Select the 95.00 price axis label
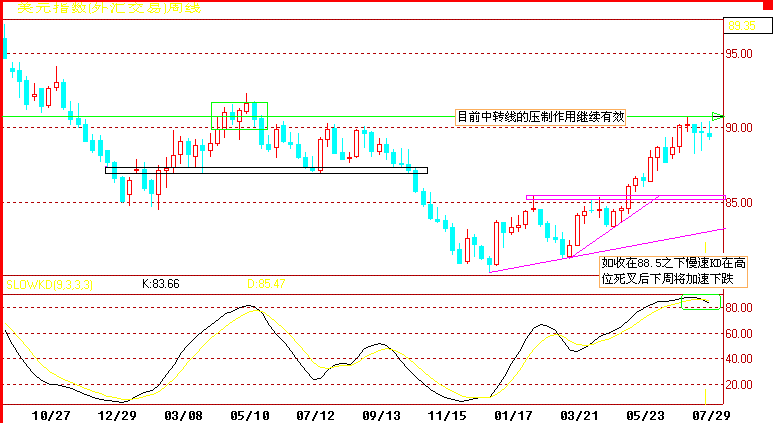The height and width of the screenshot is (423, 773). [x=738, y=53]
